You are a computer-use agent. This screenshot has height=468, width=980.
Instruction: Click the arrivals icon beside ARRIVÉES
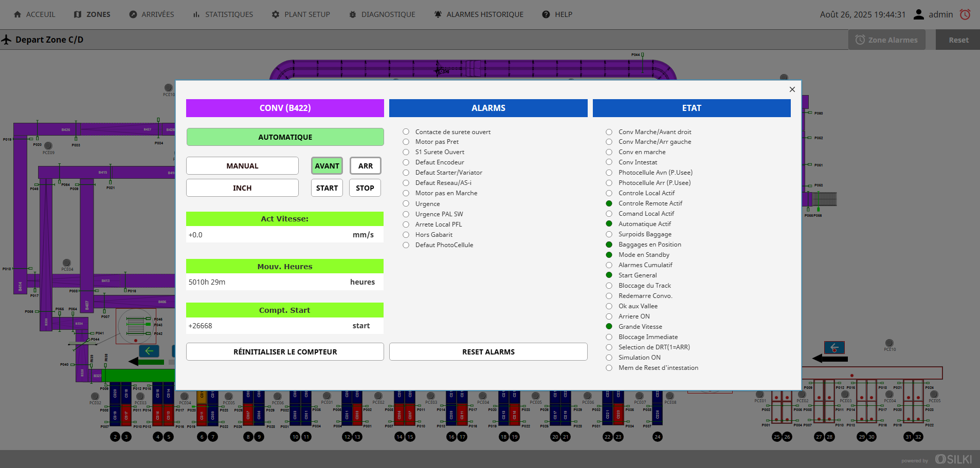click(133, 14)
